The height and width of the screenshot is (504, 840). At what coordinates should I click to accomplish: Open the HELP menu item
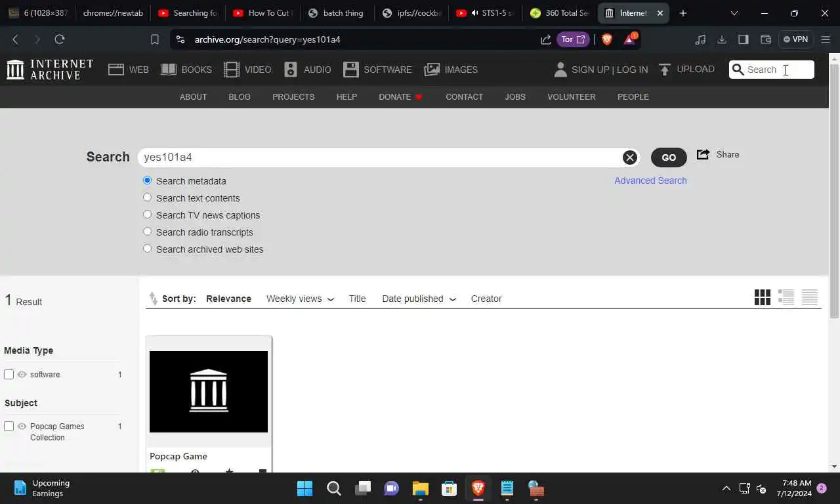pos(346,96)
